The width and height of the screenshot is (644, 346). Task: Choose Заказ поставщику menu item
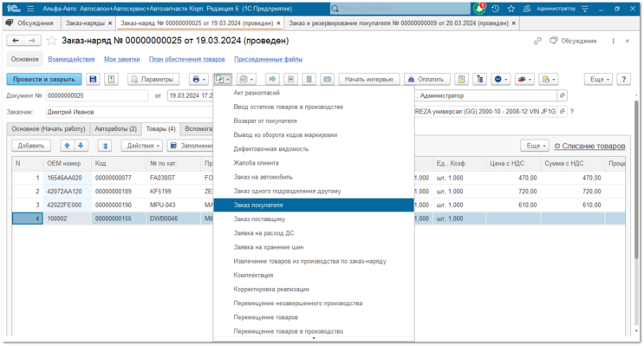314,219
